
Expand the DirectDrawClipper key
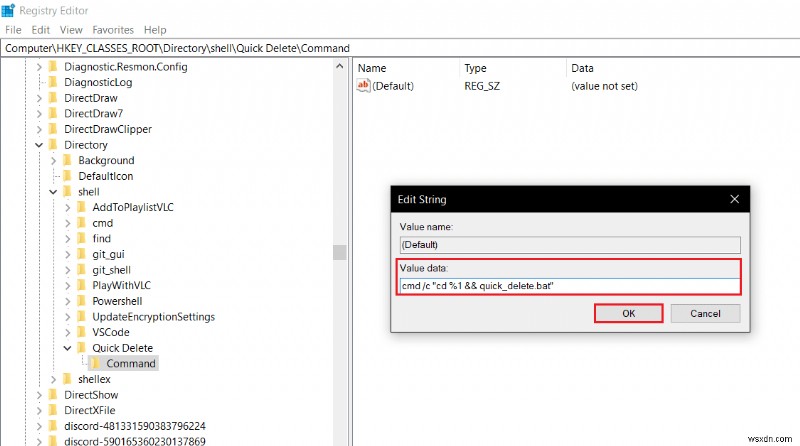[39, 129]
